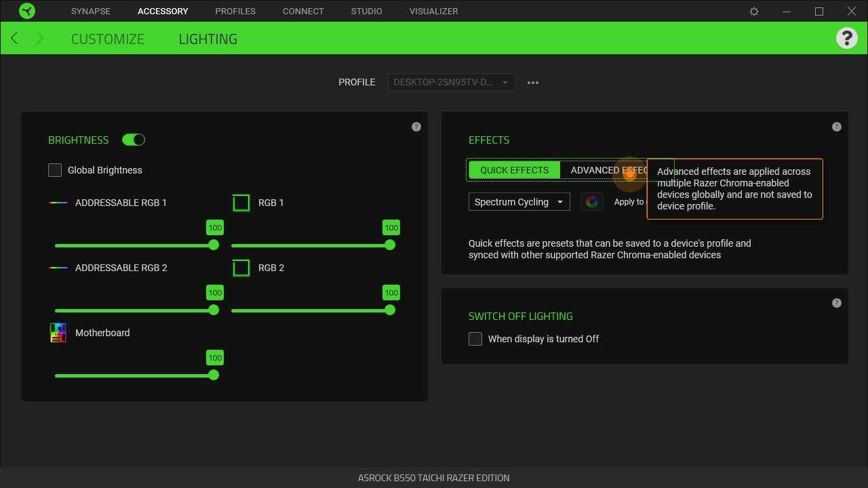Screen dimensions: 868x488
Task: Click the Motherboard lighting icon
Action: click(x=58, y=333)
